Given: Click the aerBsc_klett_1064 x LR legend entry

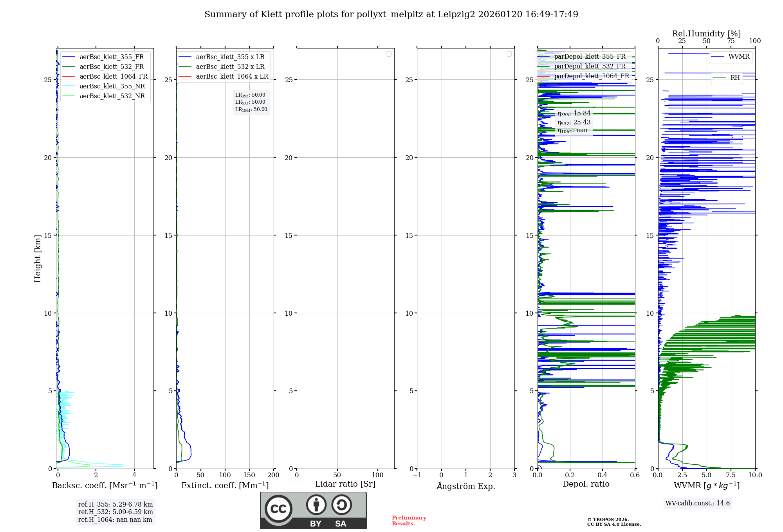Looking at the screenshot, I should pos(232,76).
